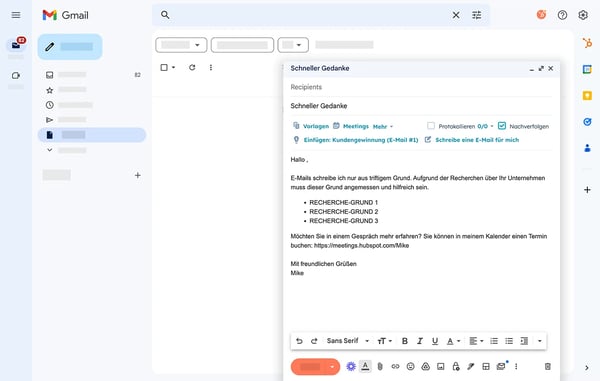This screenshot has width=600, height=381.
Task: Open the Snoozed clock folder
Action: click(49, 105)
